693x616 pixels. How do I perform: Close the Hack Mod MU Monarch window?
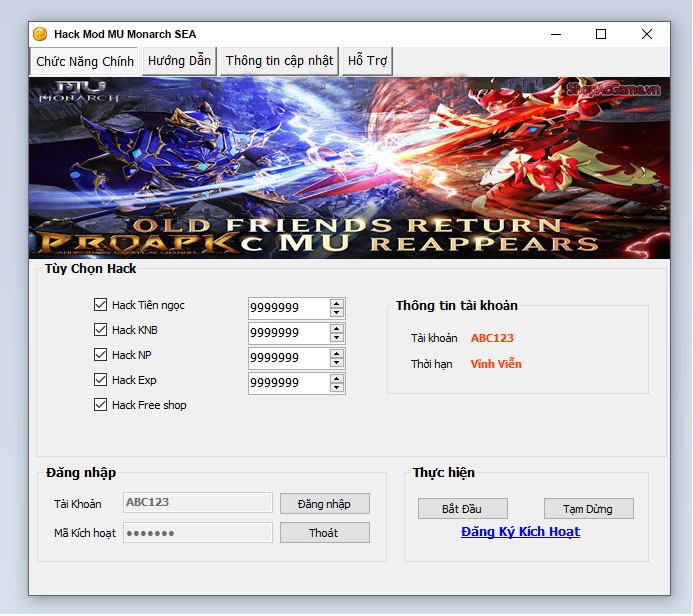pos(647,34)
